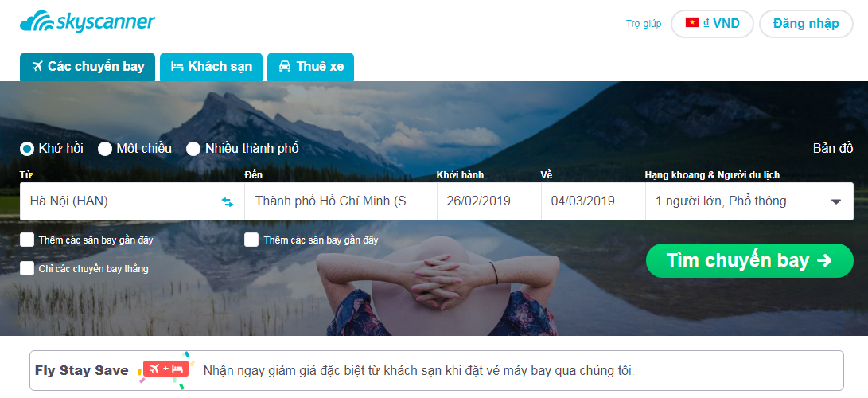
Task: Click the red plane-plus-bed Fly Stay Save icon
Action: pyautogui.click(x=165, y=369)
